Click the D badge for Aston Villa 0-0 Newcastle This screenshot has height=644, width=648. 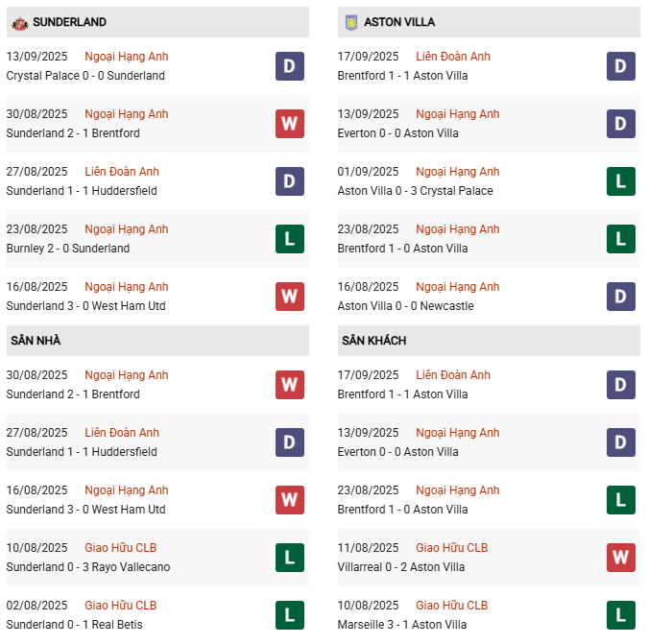[621, 297]
